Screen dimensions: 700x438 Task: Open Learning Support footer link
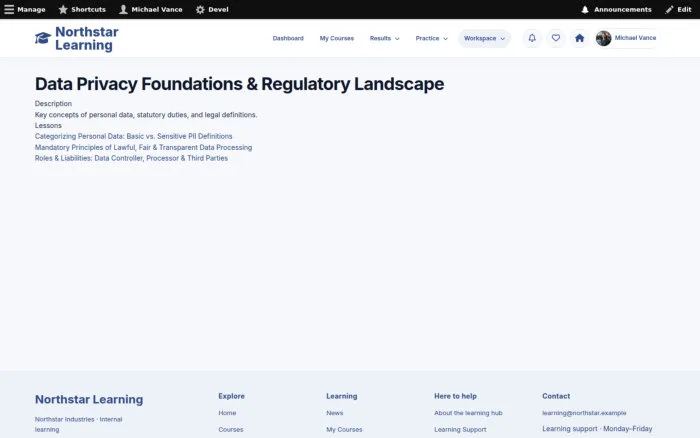[460, 430]
